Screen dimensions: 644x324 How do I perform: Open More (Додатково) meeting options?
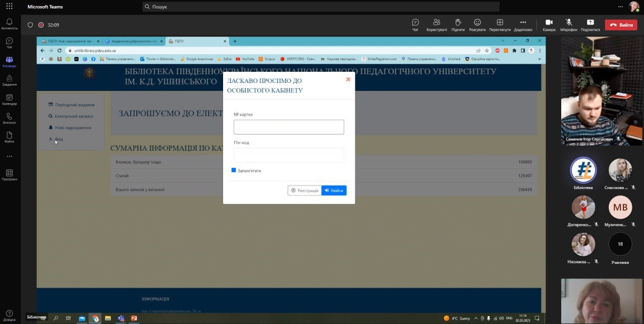pyautogui.click(x=523, y=25)
